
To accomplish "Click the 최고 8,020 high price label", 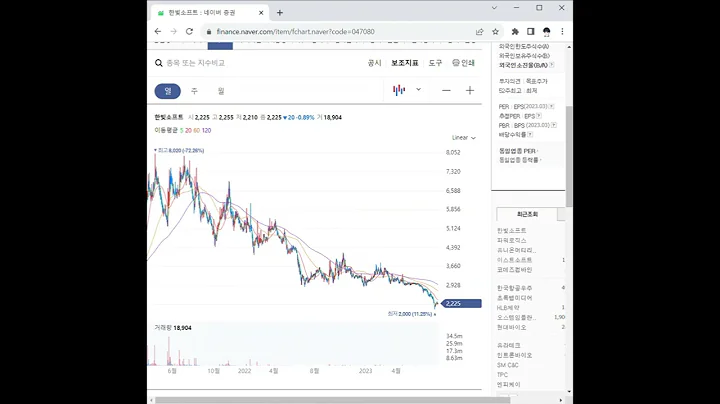I will tap(179, 151).
